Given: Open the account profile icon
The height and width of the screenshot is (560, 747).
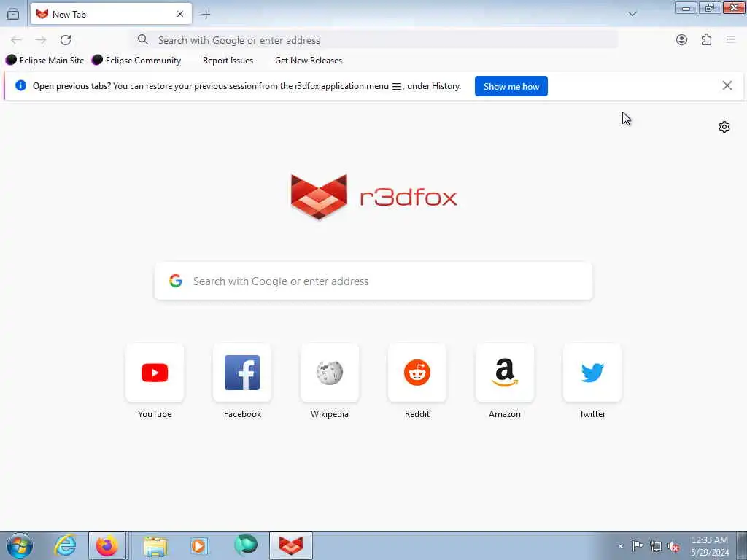Looking at the screenshot, I should point(682,40).
